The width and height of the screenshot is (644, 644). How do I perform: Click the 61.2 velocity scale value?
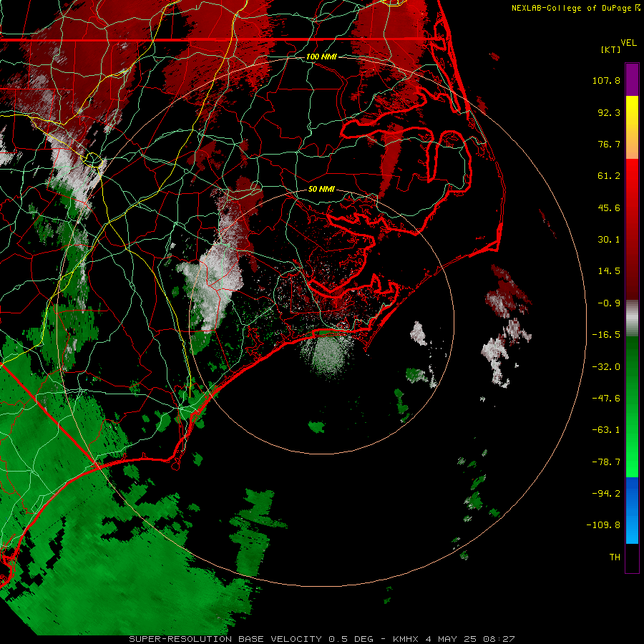tap(609, 176)
